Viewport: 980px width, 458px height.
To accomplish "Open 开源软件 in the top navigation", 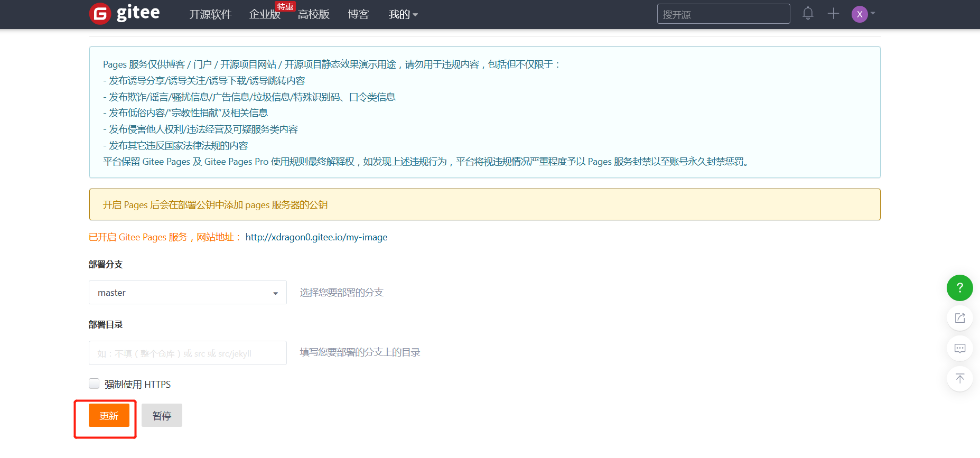I will 210,14.
